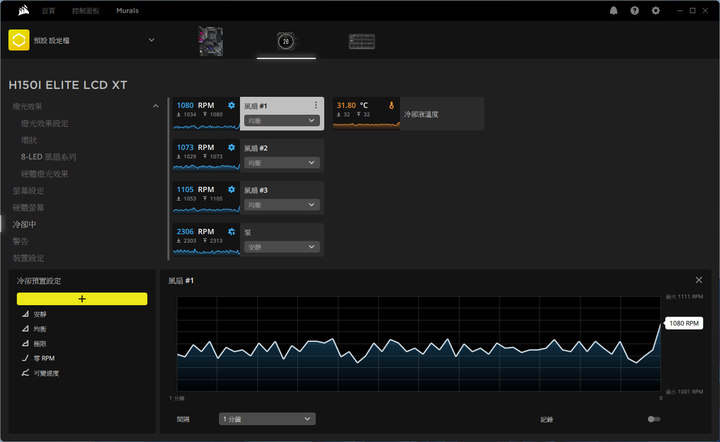This screenshot has height=442, width=720.
Task: Click the 2306 RPM pump reading
Action: [x=196, y=232]
